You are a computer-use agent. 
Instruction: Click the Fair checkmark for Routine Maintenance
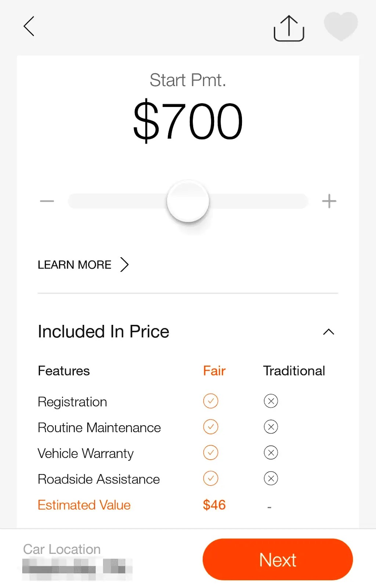coord(211,427)
